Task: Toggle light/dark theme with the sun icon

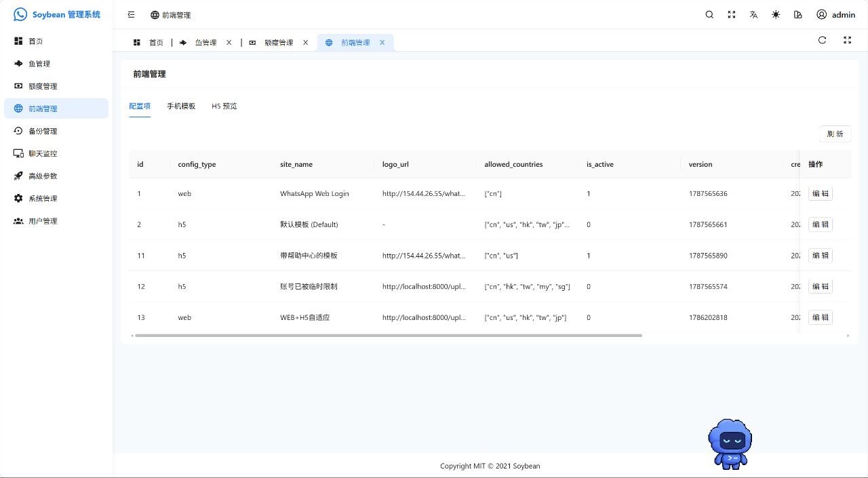Action: click(x=776, y=14)
